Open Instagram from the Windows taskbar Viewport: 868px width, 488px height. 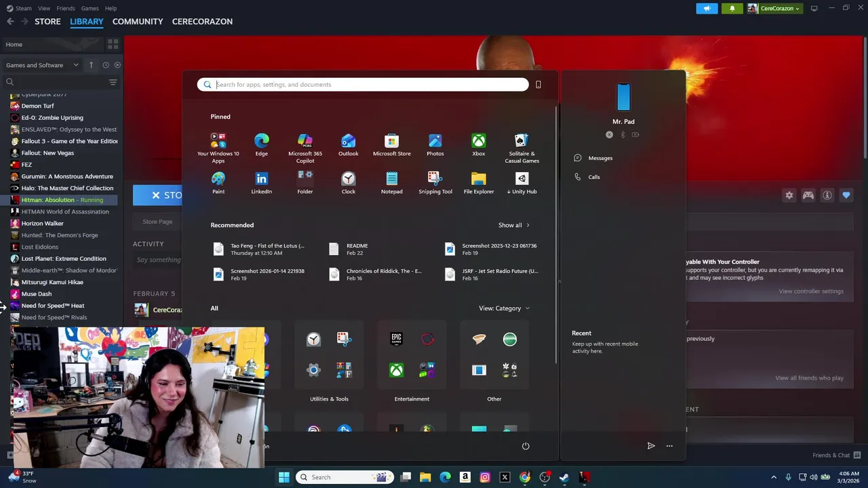485,477
